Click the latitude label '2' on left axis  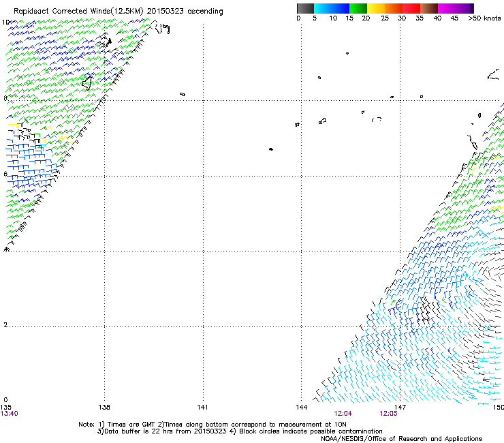pos(5,324)
